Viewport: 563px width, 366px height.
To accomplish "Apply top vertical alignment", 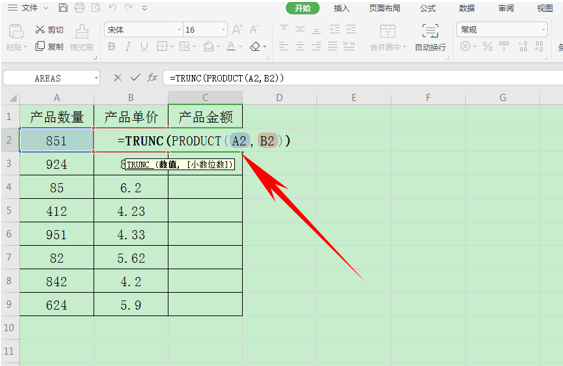I will click(284, 29).
